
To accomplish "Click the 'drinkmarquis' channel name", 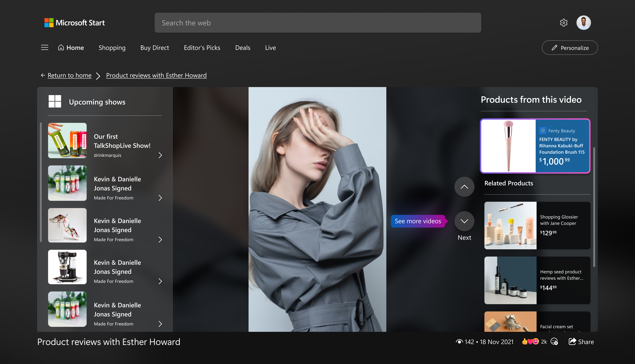I will coord(107,155).
